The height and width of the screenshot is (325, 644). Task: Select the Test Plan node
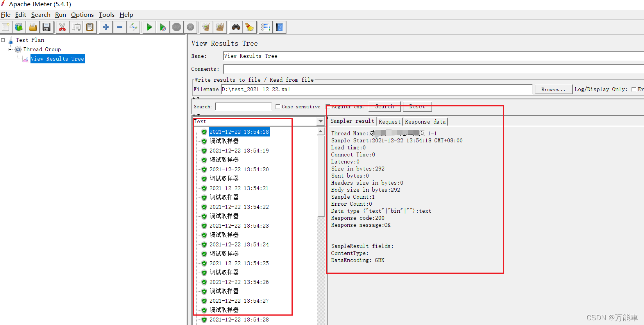tap(30, 40)
